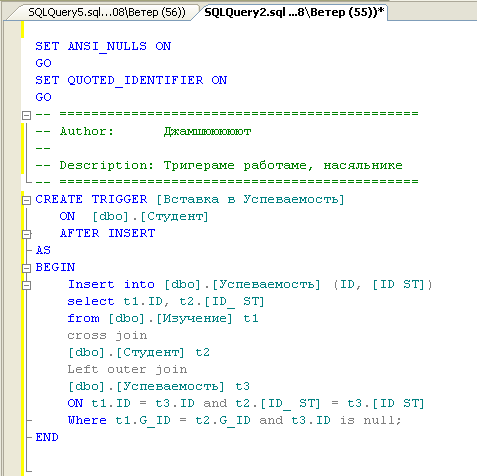Collapse the BEGIN block
The width and height of the screenshot is (477, 476).
pos(26,268)
